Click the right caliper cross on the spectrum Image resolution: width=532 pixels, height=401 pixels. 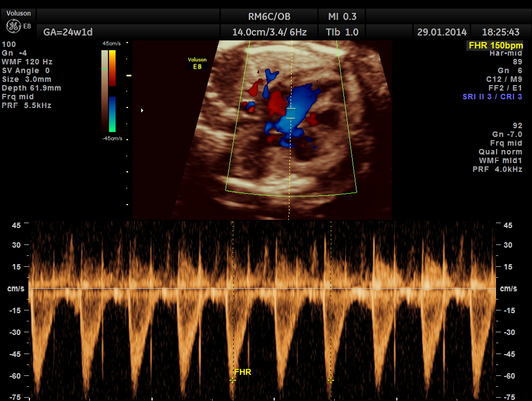[x=330, y=380]
